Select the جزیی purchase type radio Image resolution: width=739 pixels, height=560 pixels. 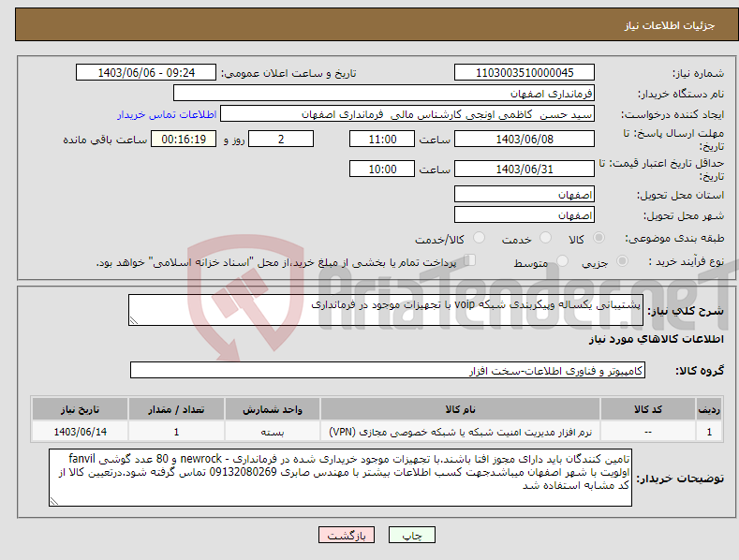coord(622,261)
